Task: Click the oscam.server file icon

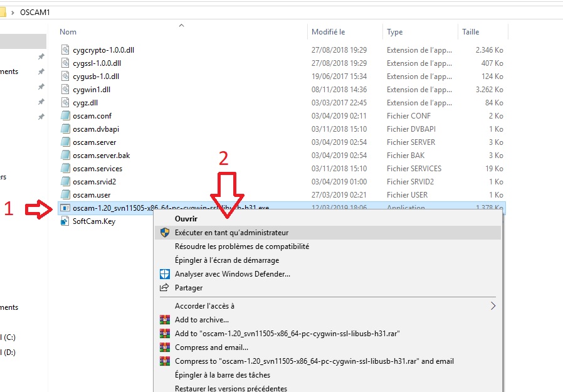Action: 65,142
